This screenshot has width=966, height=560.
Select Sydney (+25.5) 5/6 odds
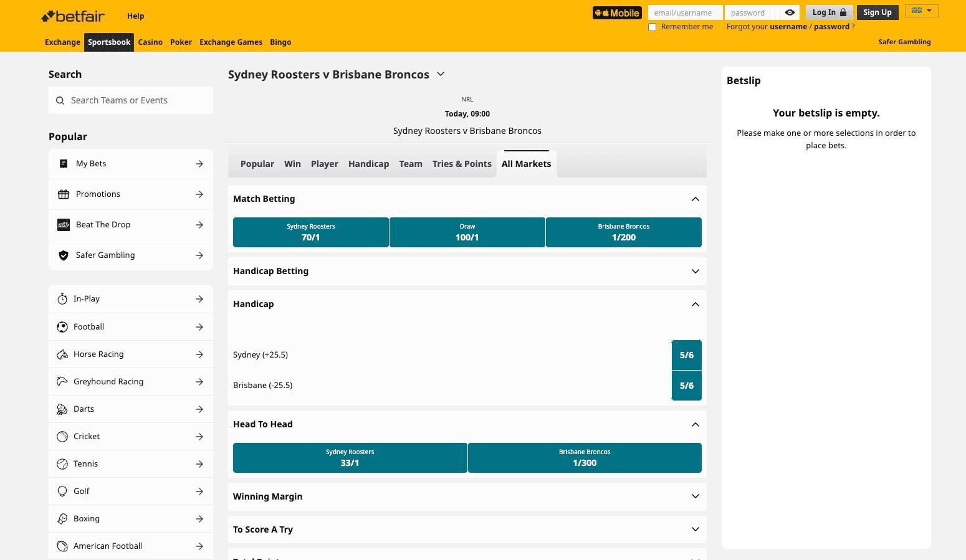click(687, 355)
